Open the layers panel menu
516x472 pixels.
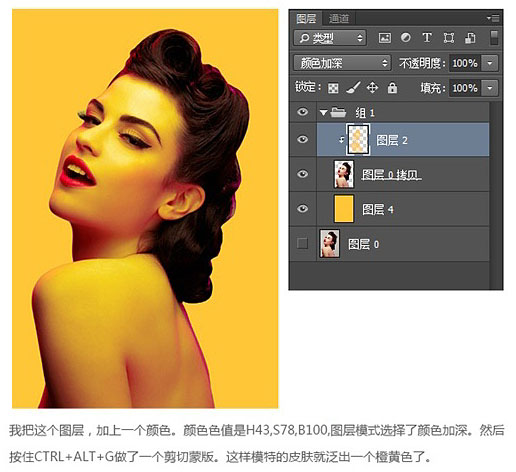coord(493,18)
